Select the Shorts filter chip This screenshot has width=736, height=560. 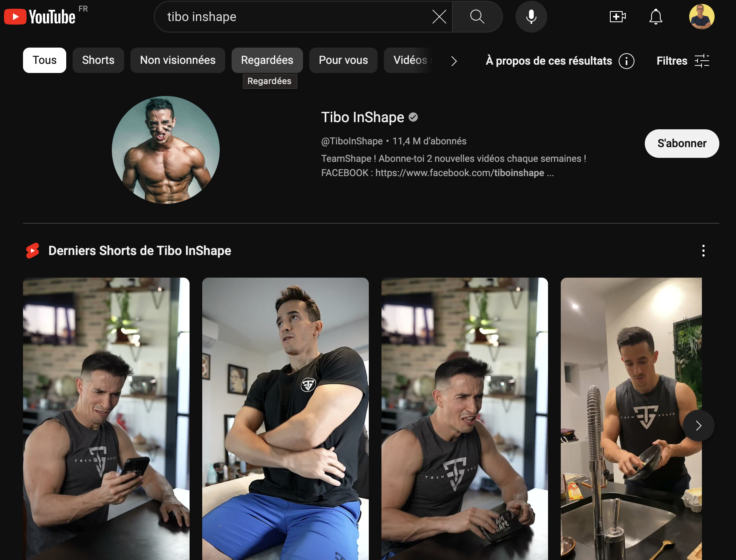[98, 60]
